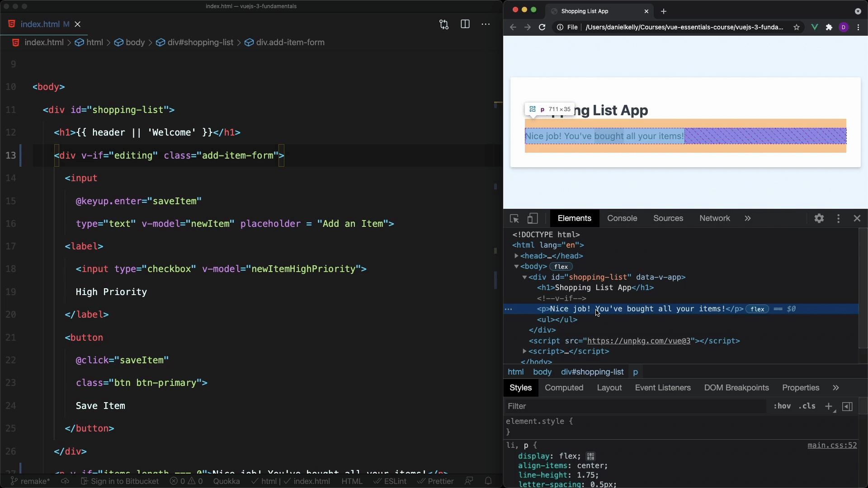Open the Chrome three-dot menu
This screenshot has width=868, height=488.
tap(859, 27)
